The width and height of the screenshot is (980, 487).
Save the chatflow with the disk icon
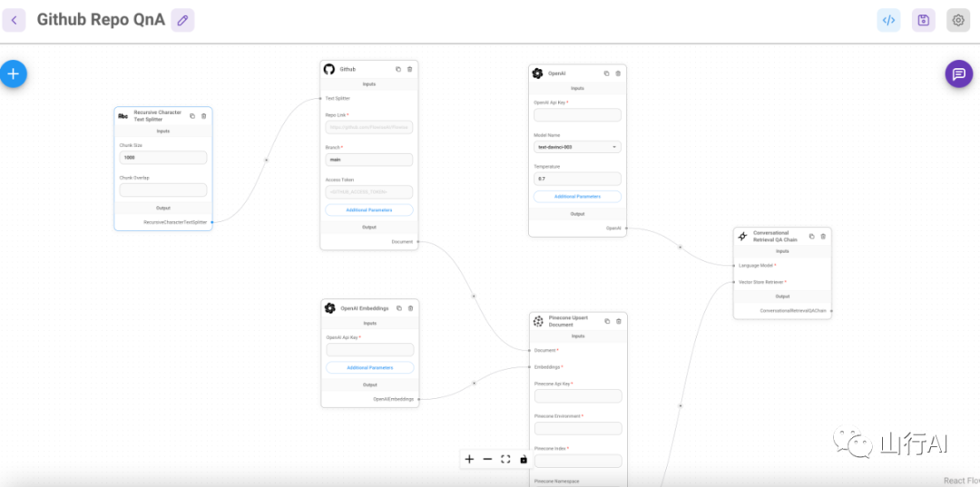[923, 20]
